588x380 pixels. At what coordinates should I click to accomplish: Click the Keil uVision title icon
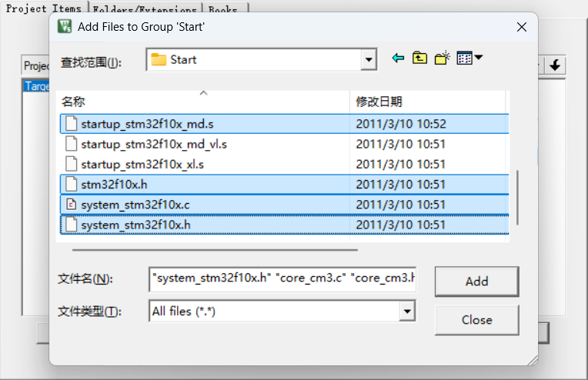click(x=65, y=27)
